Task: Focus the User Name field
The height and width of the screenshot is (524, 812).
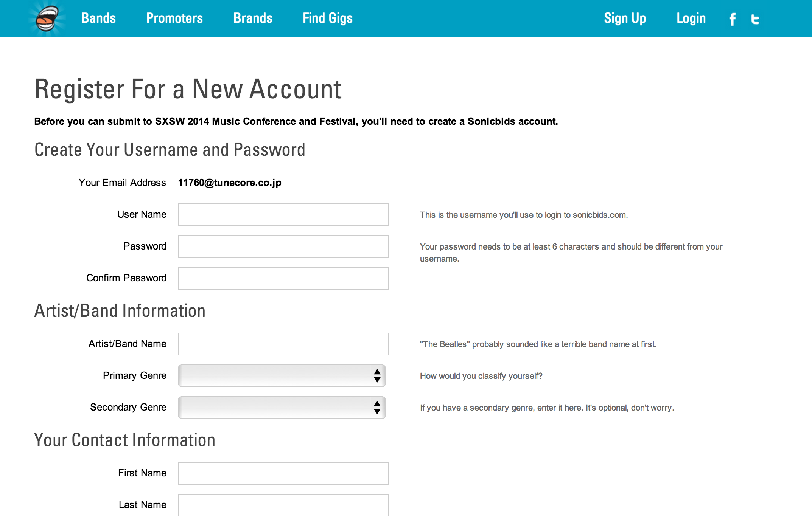Action: coord(283,215)
